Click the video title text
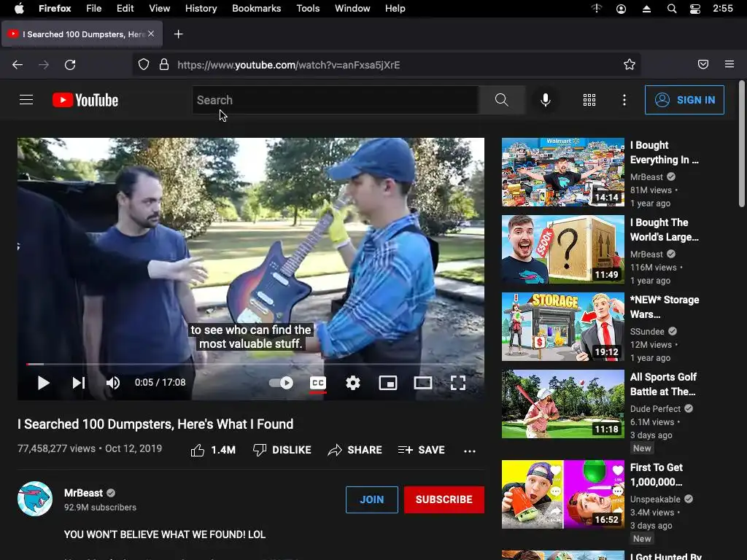The image size is (747, 560). pos(155,424)
